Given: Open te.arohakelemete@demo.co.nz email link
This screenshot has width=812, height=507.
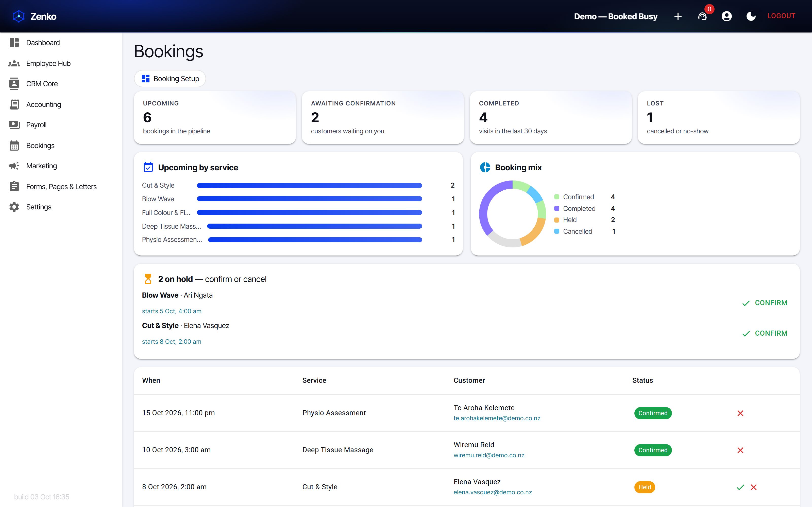Looking at the screenshot, I should click(497, 418).
